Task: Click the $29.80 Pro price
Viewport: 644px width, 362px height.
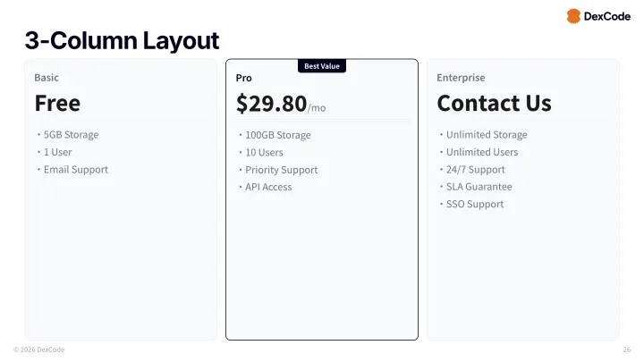Action: pos(272,104)
